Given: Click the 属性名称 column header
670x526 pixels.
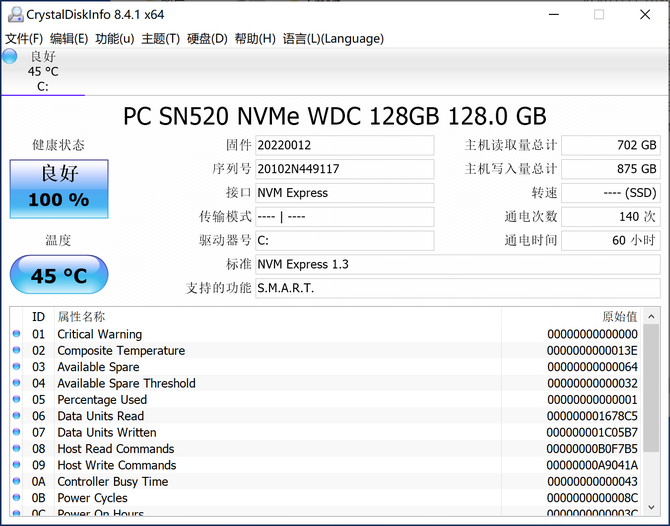Looking at the screenshot, I should pyautogui.click(x=81, y=316).
